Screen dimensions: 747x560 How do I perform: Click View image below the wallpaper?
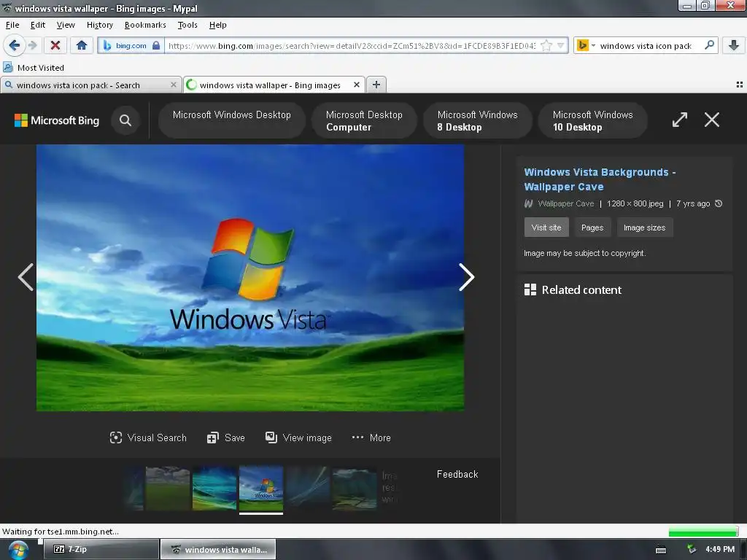point(298,437)
